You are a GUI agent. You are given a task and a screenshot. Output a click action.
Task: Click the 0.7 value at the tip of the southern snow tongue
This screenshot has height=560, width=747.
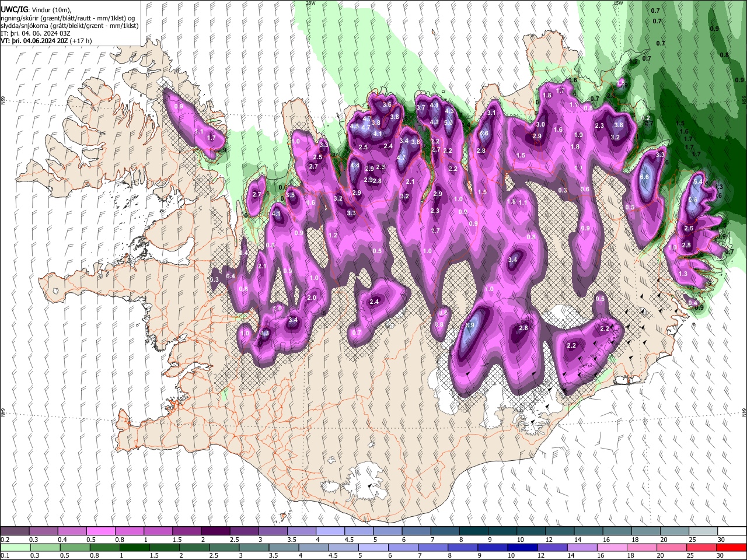[x=358, y=332]
